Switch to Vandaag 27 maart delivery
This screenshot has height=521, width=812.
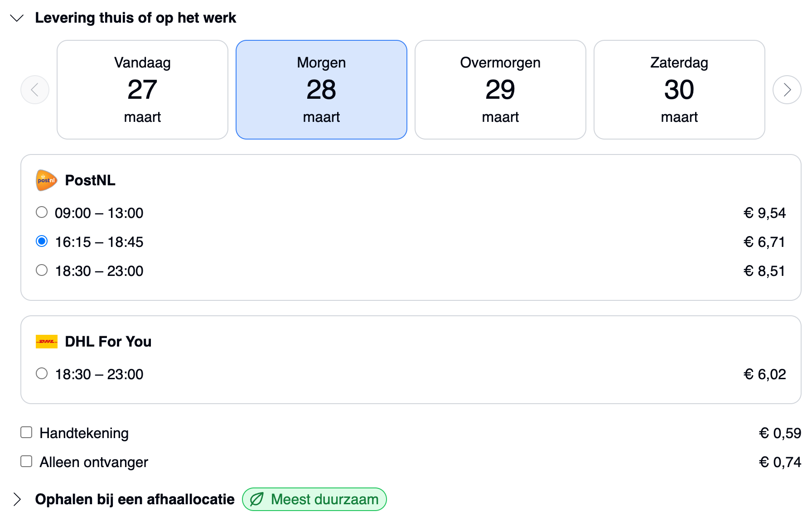click(x=142, y=90)
